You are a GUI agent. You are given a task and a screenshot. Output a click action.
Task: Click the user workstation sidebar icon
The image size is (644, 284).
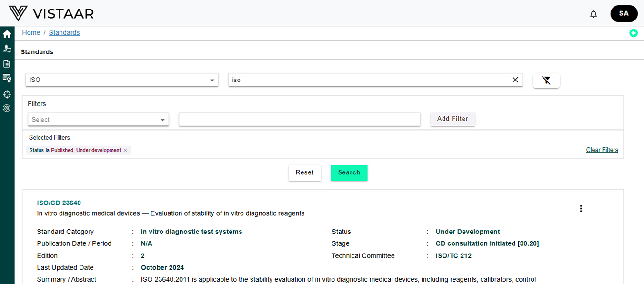point(7,49)
